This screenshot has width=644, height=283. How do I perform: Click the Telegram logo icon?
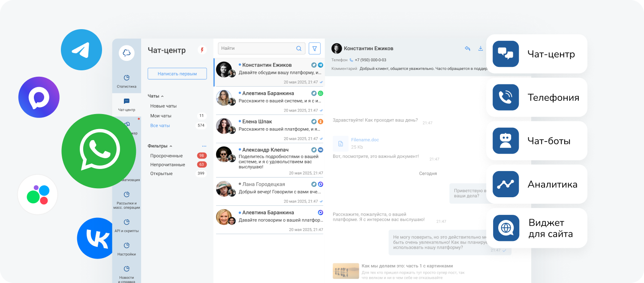[x=81, y=50]
